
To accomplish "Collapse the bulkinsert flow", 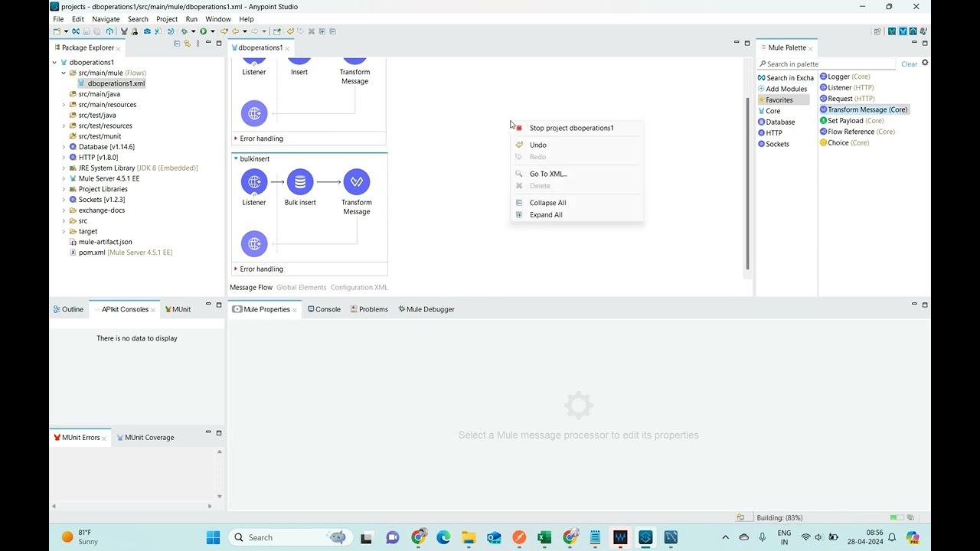I will (x=236, y=158).
